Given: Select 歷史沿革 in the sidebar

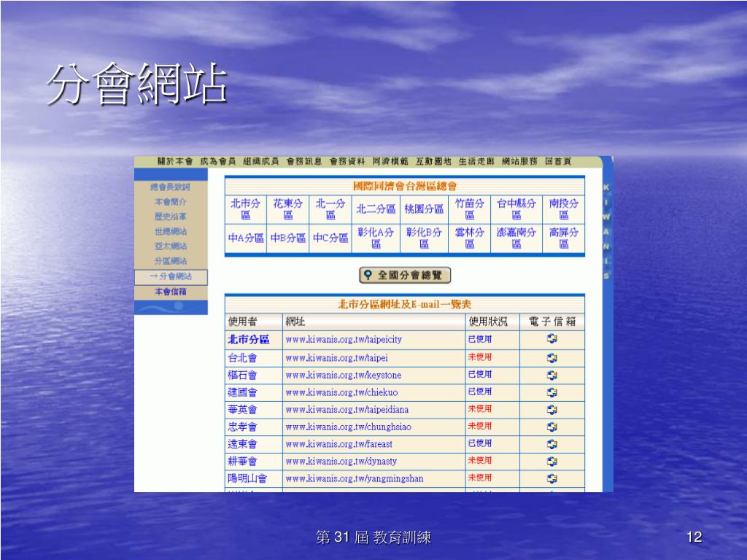Looking at the screenshot, I should [x=170, y=217].
